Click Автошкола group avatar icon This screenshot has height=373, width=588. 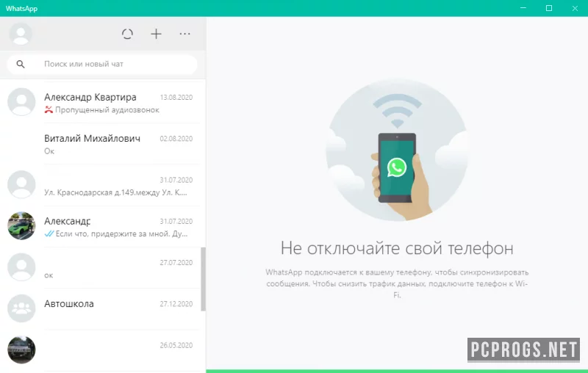click(21, 308)
